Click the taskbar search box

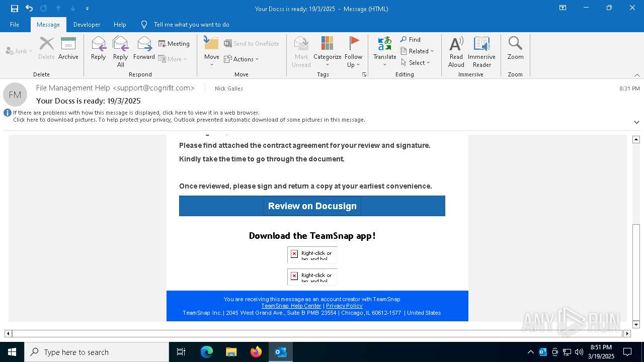click(97, 352)
